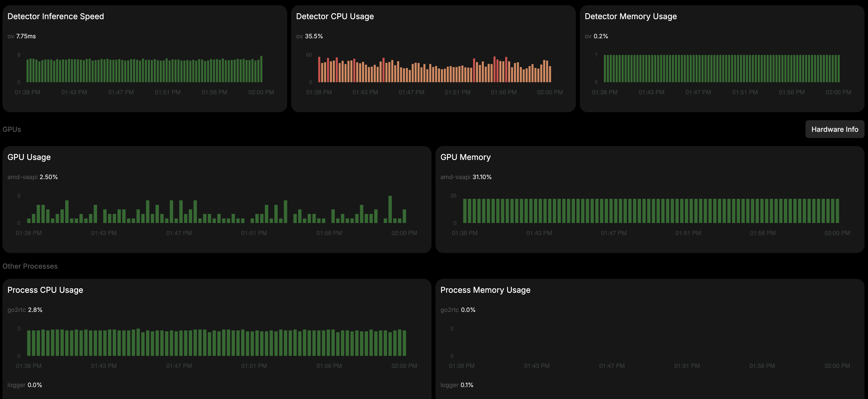Click the amd-vaapi 31.10% GPU memory label
Image resolution: width=868 pixels, height=399 pixels.
pos(466,177)
